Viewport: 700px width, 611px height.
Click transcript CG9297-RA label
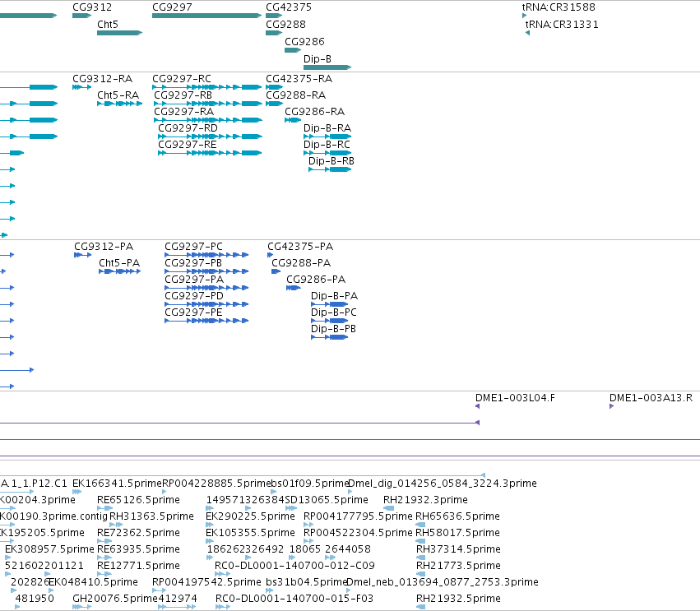(184, 112)
